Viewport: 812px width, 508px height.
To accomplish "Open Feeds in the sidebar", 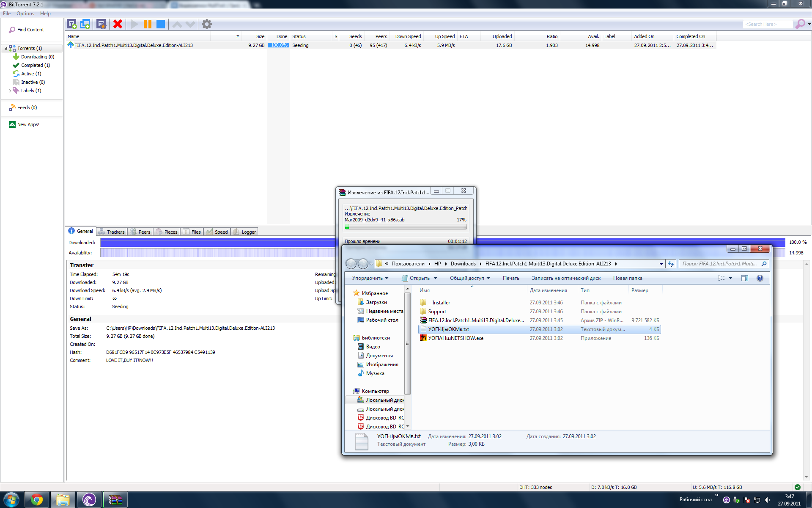I will coord(27,108).
